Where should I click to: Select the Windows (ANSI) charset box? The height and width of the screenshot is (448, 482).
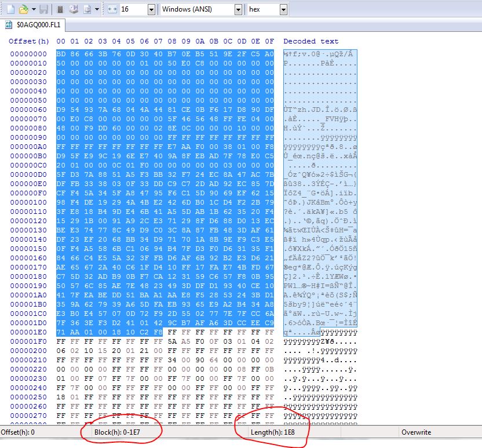198,9
